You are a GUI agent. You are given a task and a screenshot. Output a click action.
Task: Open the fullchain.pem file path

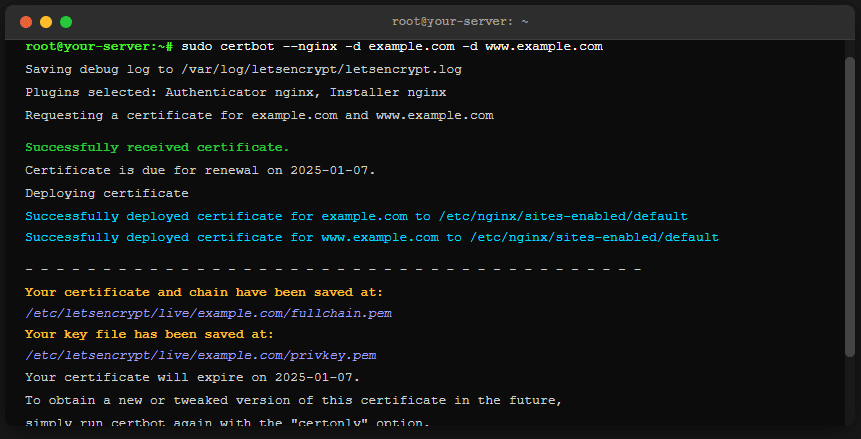[208, 313]
